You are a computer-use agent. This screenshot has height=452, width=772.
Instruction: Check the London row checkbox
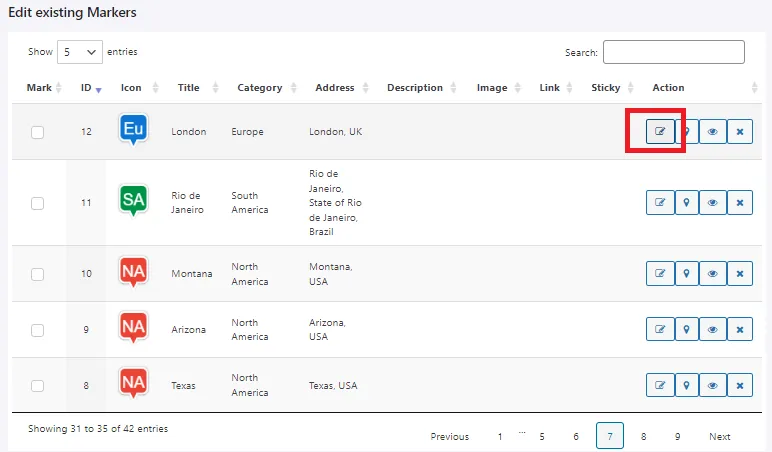37,132
